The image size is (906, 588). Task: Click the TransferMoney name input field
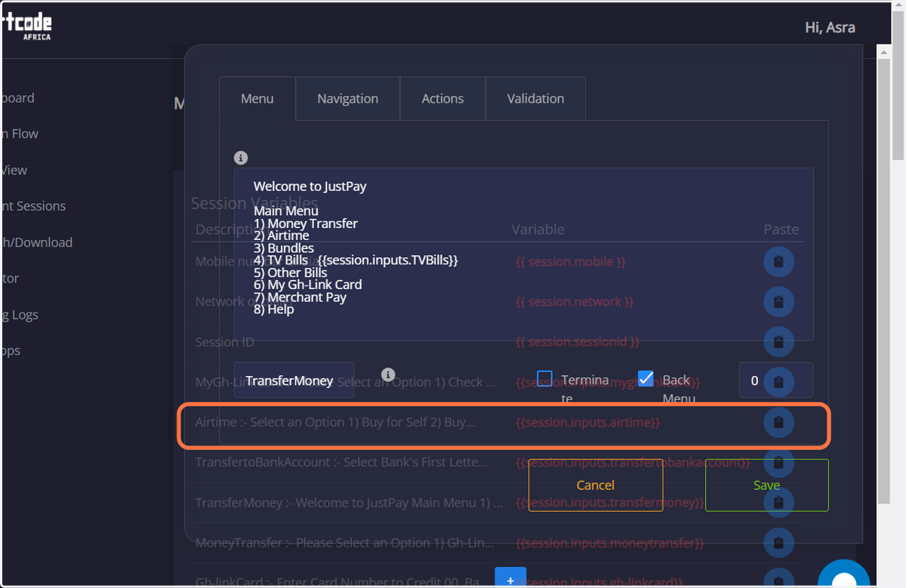294,380
